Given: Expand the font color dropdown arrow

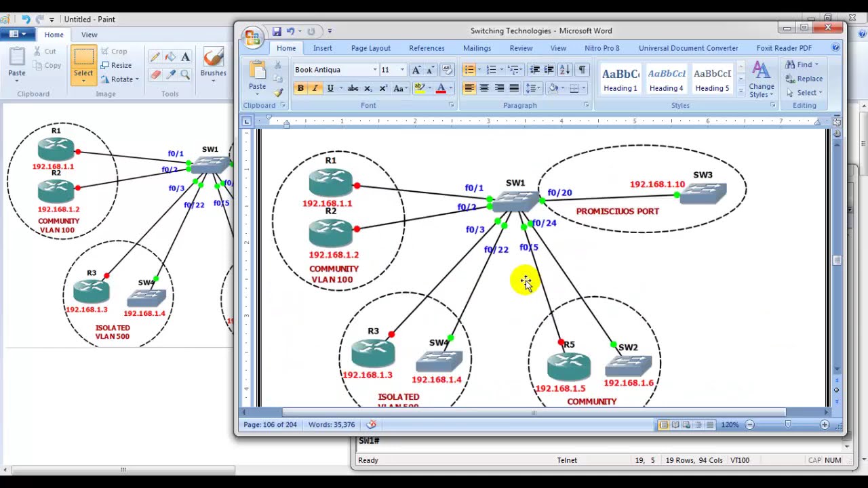Looking at the screenshot, I should point(450,88).
